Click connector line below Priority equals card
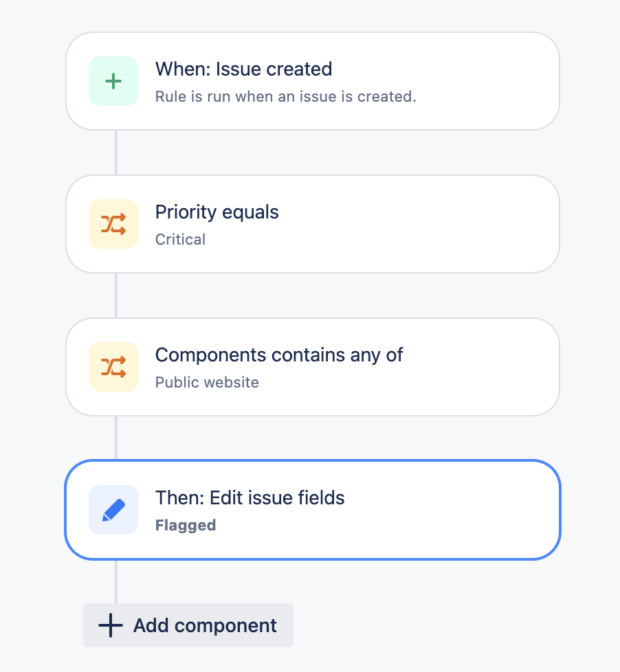Viewport: 620px width, 672px height. [116, 295]
